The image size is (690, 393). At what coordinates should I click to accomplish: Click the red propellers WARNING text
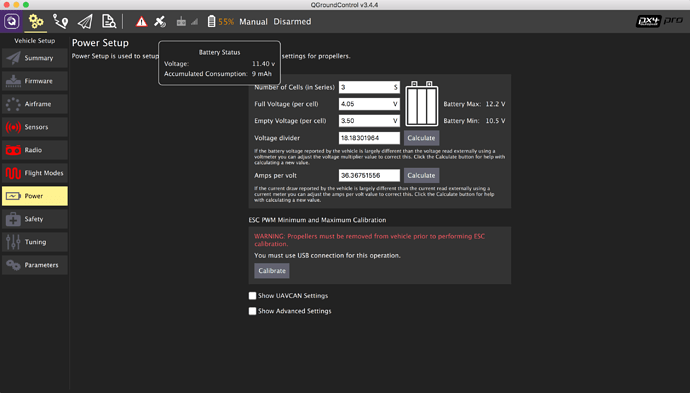370,240
